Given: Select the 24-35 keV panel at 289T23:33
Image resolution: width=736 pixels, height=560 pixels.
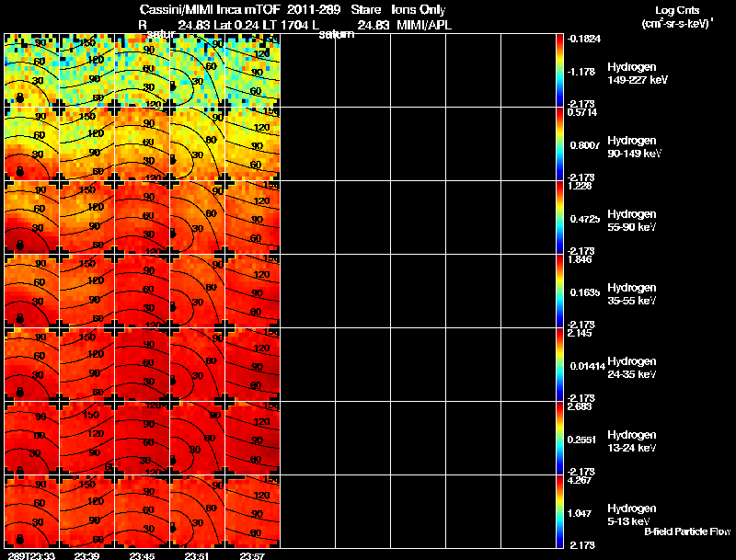Looking at the screenshot, I should (x=32, y=364).
